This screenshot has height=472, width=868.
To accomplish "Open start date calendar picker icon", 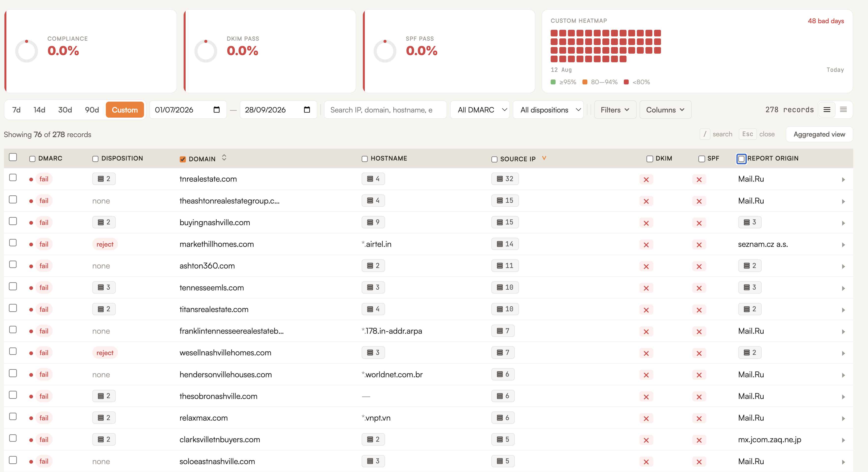I will (217, 110).
